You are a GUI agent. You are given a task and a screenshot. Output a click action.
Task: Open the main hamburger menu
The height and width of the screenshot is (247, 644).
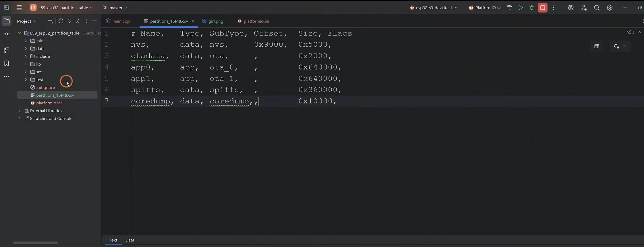click(x=19, y=8)
